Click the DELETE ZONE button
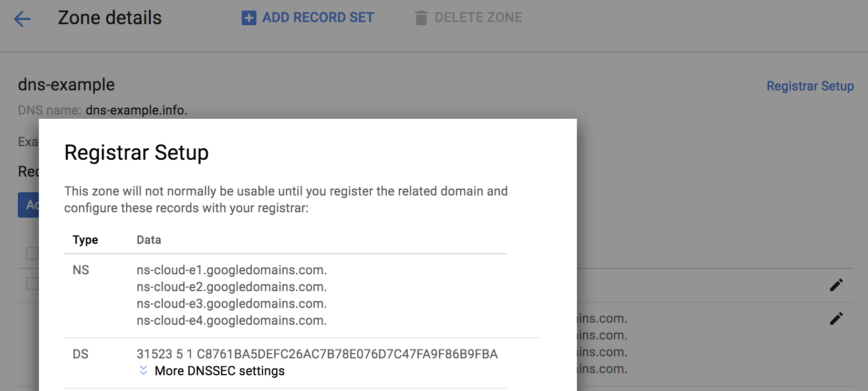This screenshot has width=868, height=391. pos(478,17)
